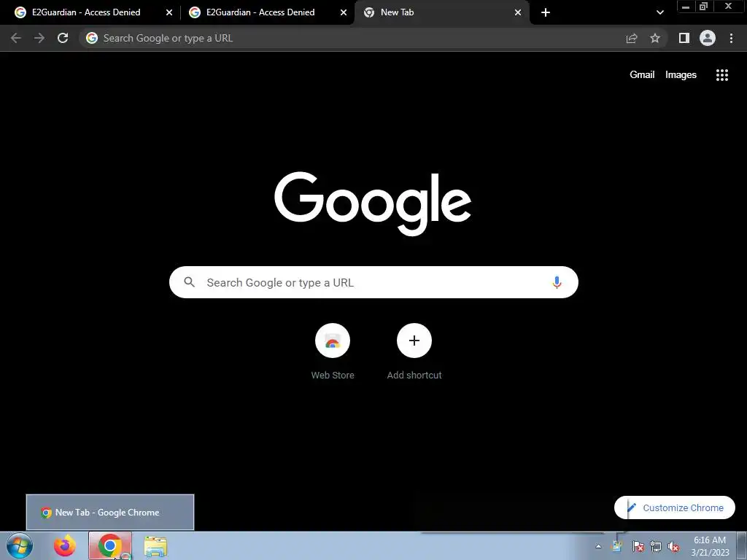Click the Chrome taskbar icon
747x560 pixels.
coord(110,545)
